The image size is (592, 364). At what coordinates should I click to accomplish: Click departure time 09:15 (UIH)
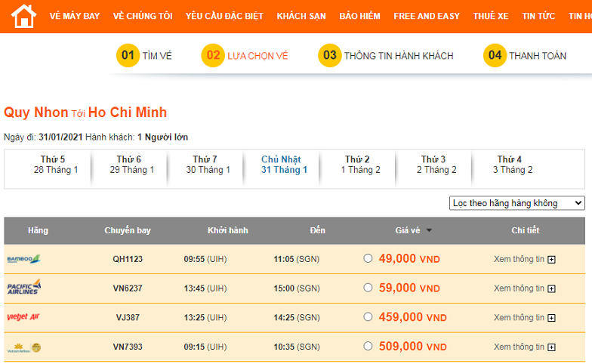tap(205, 347)
